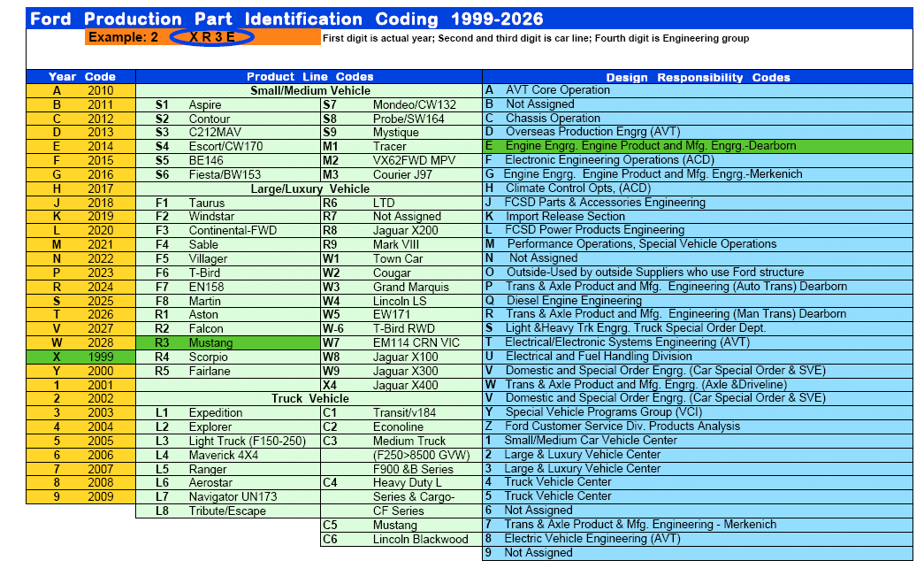Click "Electric Vehicle Engineering (AVT)" row
The width and height of the screenshot is (924, 576).
[698, 538]
